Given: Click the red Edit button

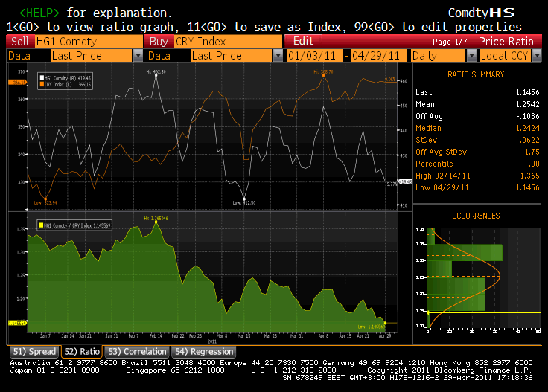Looking at the screenshot, I should (x=303, y=41).
